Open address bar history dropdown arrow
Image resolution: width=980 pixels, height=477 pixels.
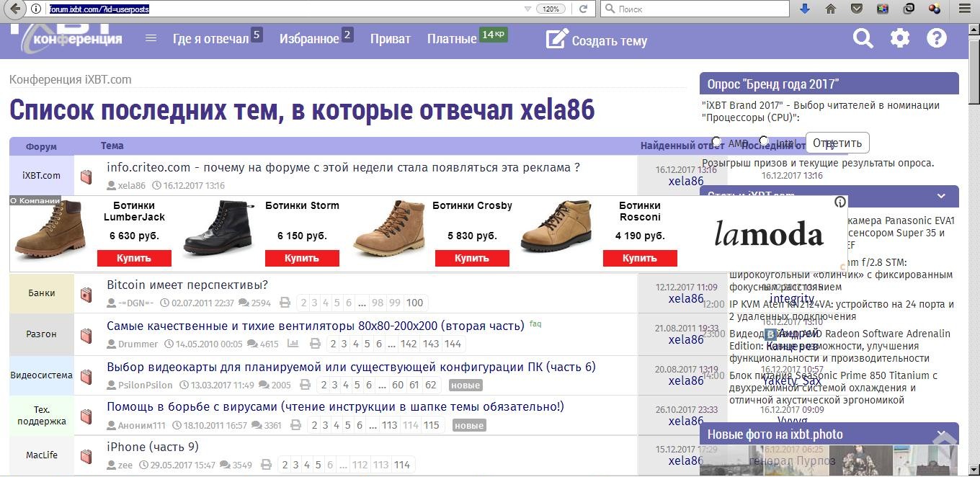(x=527, y=9)
